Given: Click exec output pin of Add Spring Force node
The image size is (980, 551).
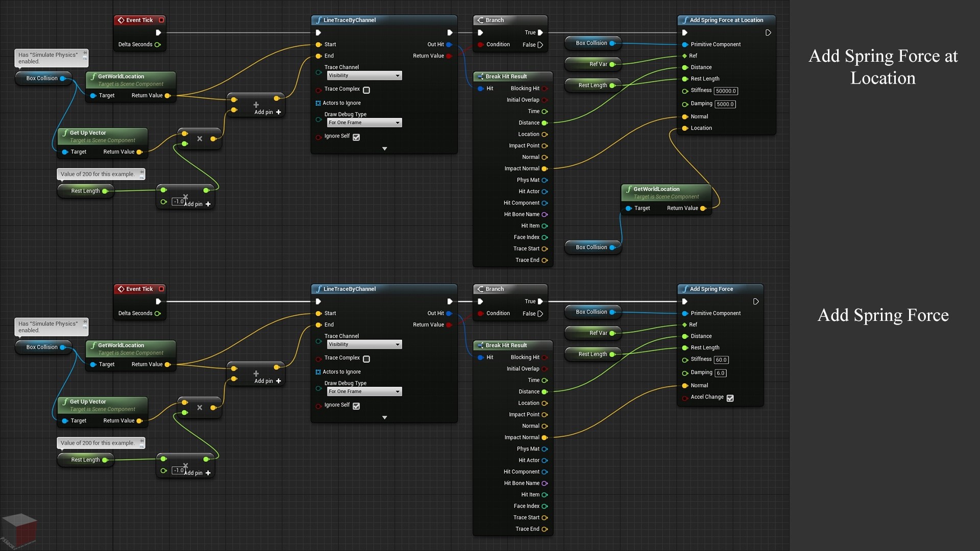Looking at the screenshot, I should [756, 302].
